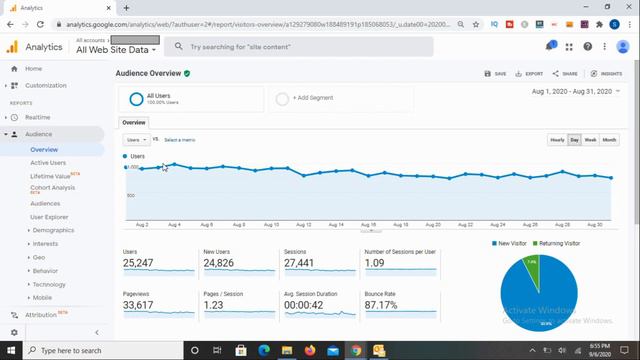
Task: Open Chrome extensions puzzle icon
Action: [x=599, y=24]
